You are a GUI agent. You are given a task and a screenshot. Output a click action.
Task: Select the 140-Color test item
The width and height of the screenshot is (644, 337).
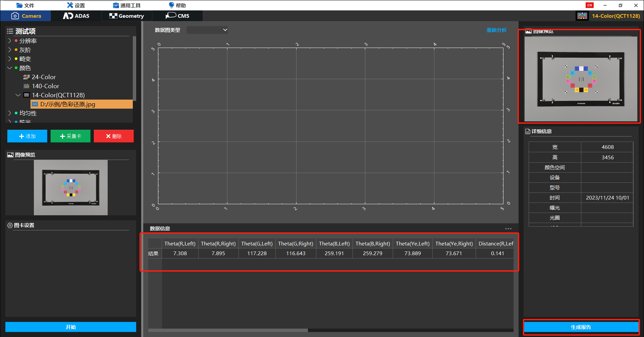coord(45,86)
